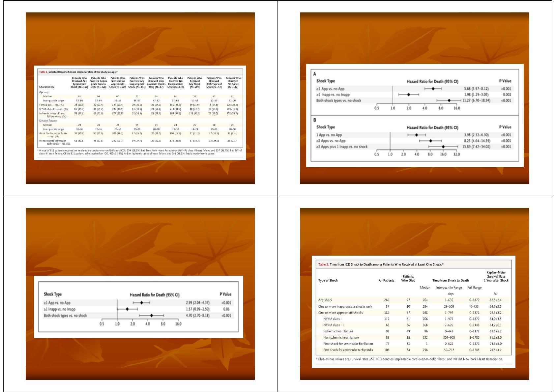
Task: Click the P value '0.002' in panel A
Action: pyautogui.click(x=507, y=95)
